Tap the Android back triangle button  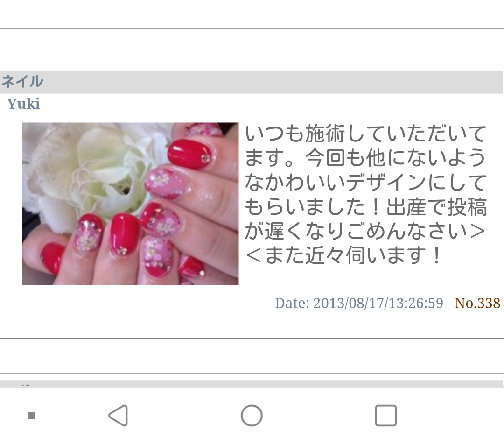point(118,416)
